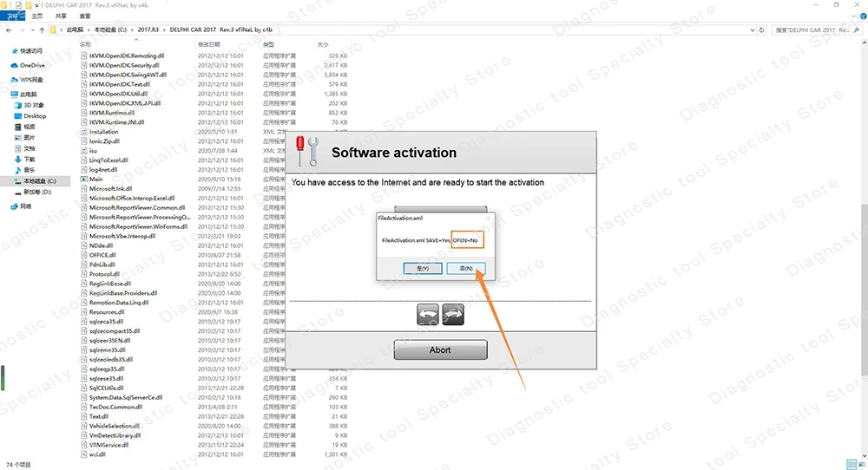Expand breadcrumb chevron after 本地磁盘 (C:)
This screenshot has height=470, width=868.
tap(132, 29)
